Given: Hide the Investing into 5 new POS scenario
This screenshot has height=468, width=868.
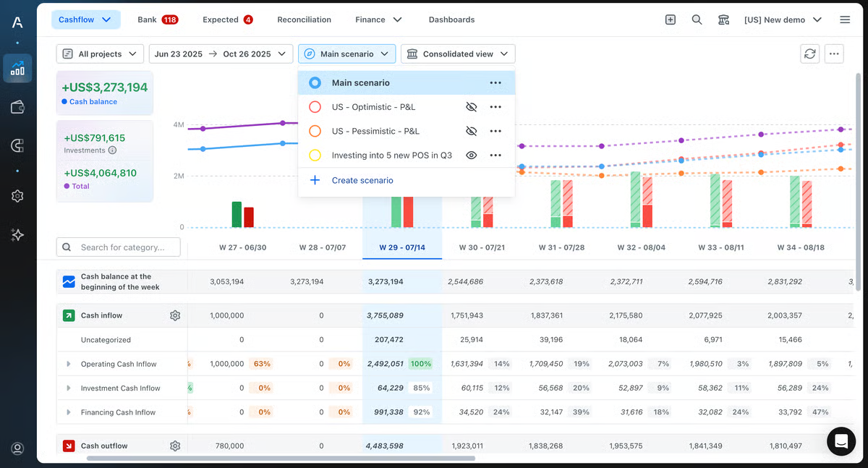Looking at the screenshot, I should coord(472,155).
